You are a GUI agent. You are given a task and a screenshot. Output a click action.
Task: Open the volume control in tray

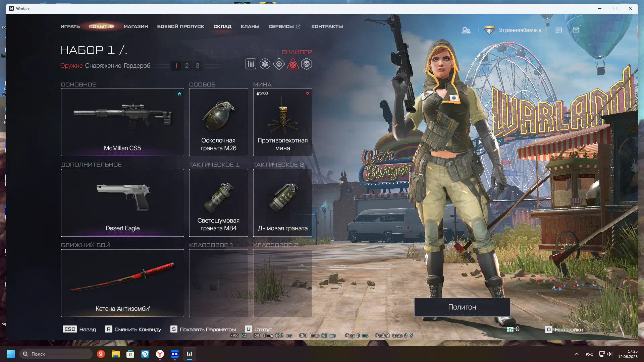point(609,354)
